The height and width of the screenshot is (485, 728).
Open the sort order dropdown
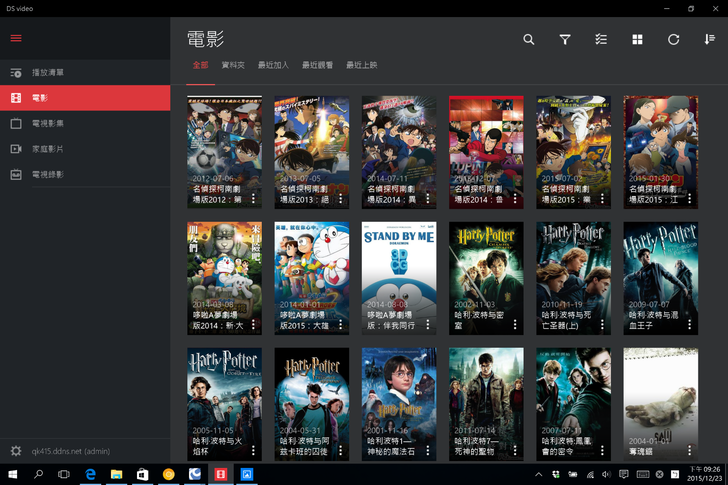pos(709,40)
